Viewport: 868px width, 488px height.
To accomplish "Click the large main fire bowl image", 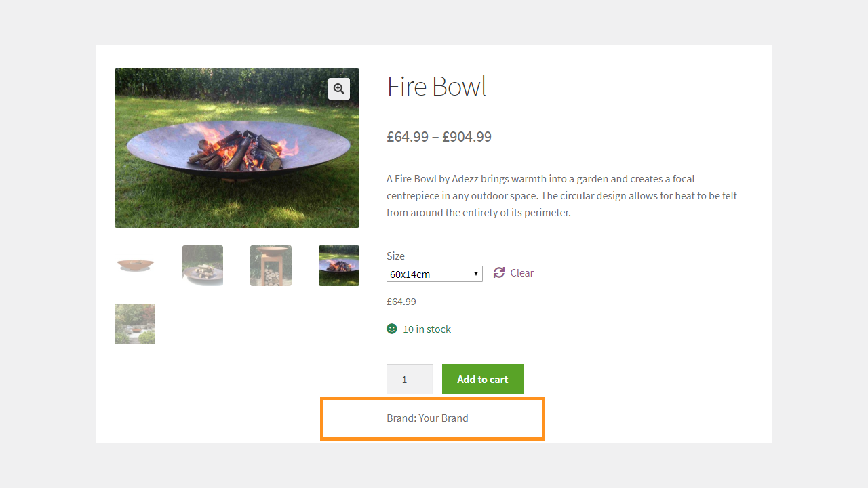I will [x=237, y=148].
